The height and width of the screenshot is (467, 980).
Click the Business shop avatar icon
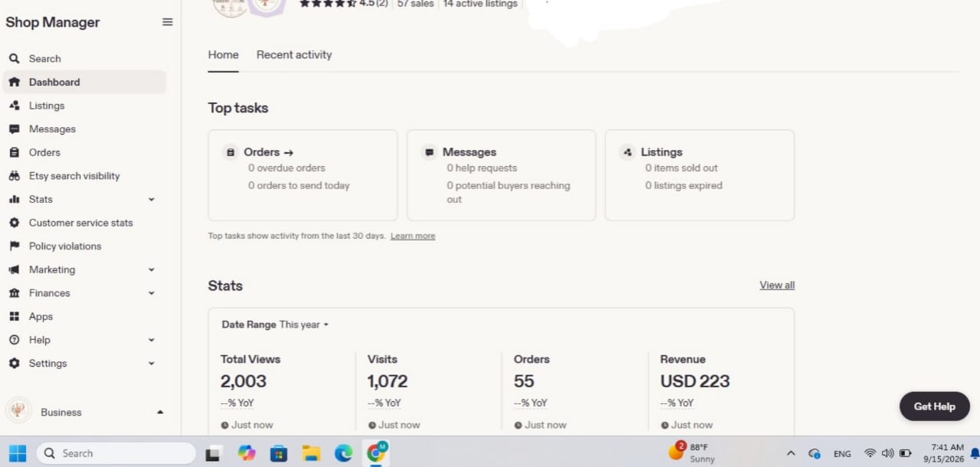tap(18, 411)
